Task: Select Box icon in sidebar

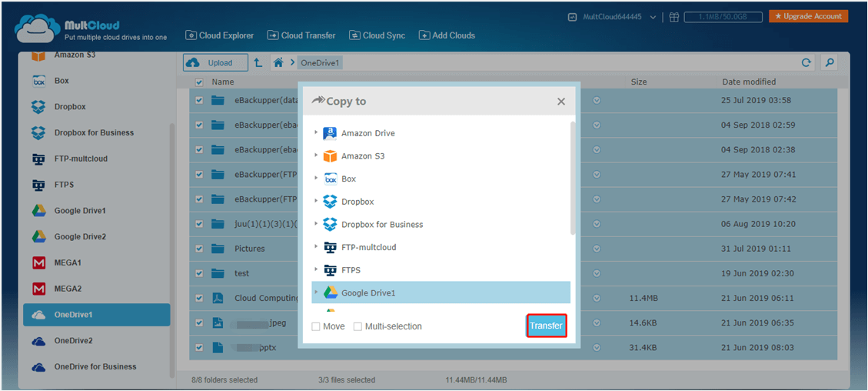Action: coord(38,81)
